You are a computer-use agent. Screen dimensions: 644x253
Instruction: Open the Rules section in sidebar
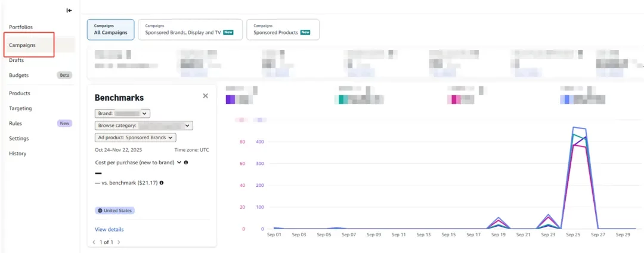[x=16, y=123]
